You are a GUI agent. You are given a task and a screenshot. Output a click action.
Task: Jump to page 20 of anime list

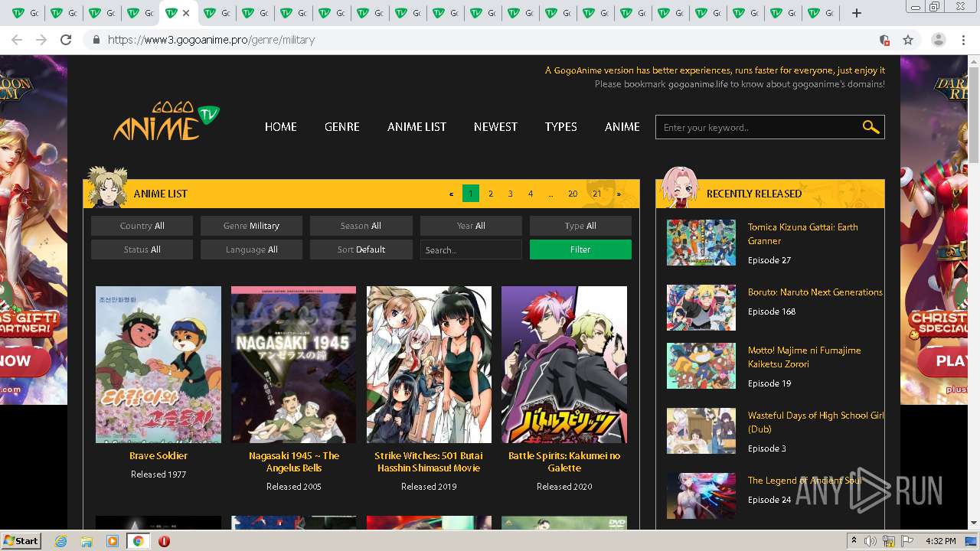573,194
